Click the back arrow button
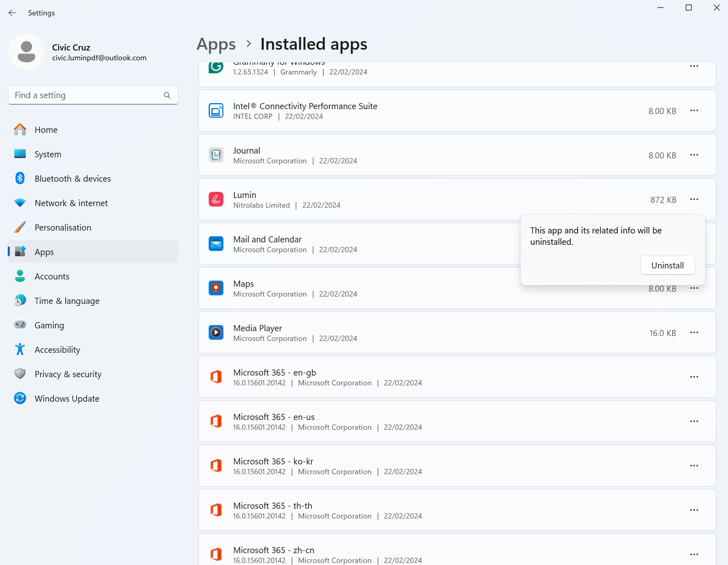This screenshot has width=728, height=565. 12,13
